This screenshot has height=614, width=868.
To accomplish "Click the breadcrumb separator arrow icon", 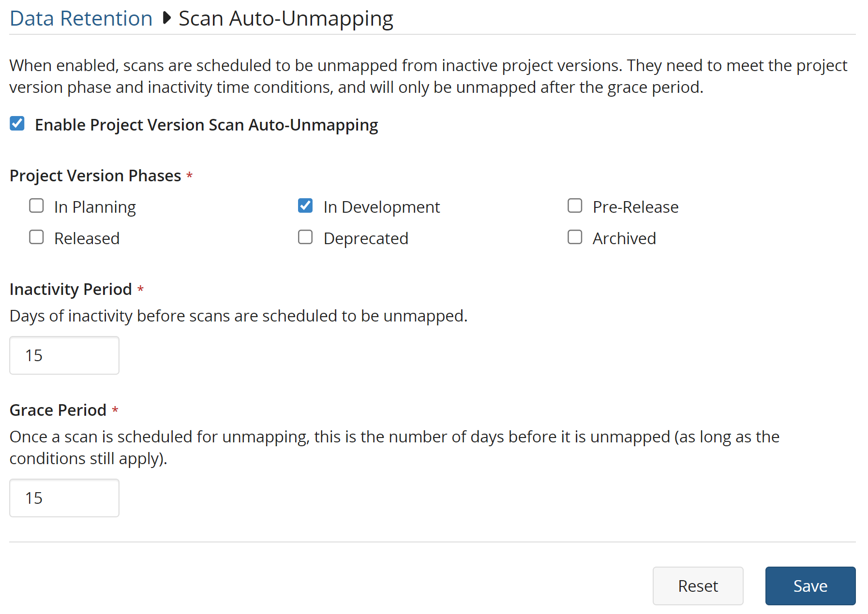I will point(167,18).
